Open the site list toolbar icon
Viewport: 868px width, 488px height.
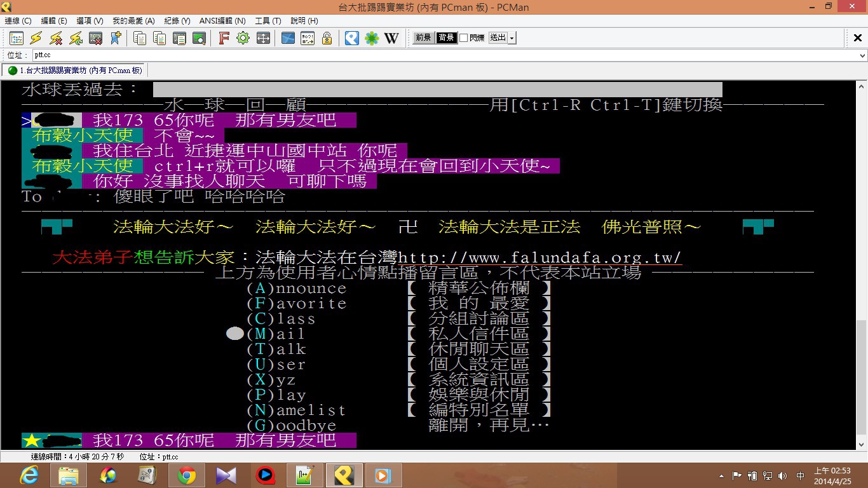point(17,38)
